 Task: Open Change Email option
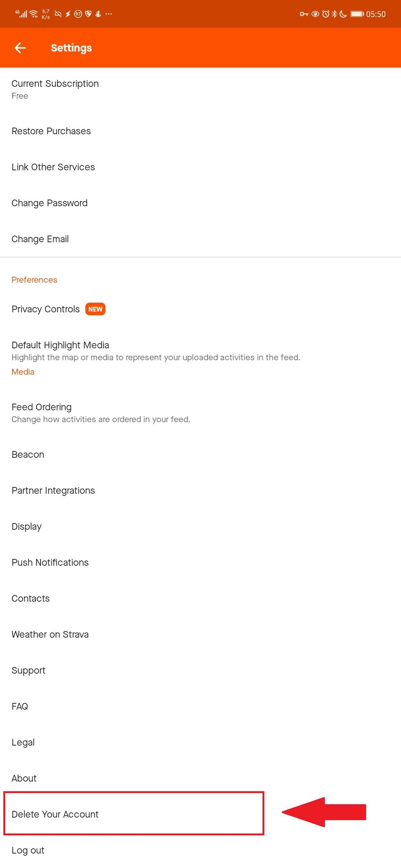pyautogui.click(x=40, y=239)
